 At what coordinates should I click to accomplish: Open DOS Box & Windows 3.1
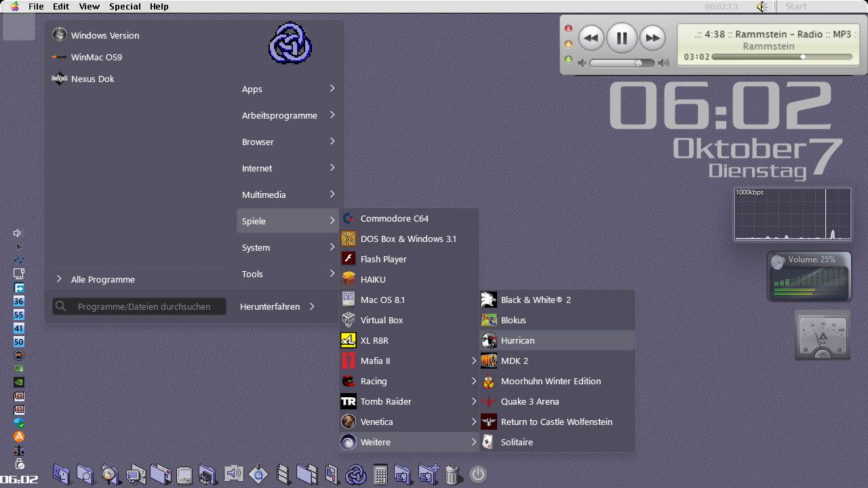pyautogui.click(x=410, y=239)
